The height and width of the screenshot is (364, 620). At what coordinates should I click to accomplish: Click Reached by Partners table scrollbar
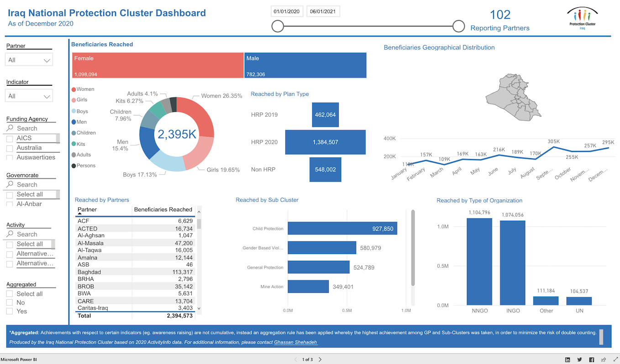tap(199, 224)
